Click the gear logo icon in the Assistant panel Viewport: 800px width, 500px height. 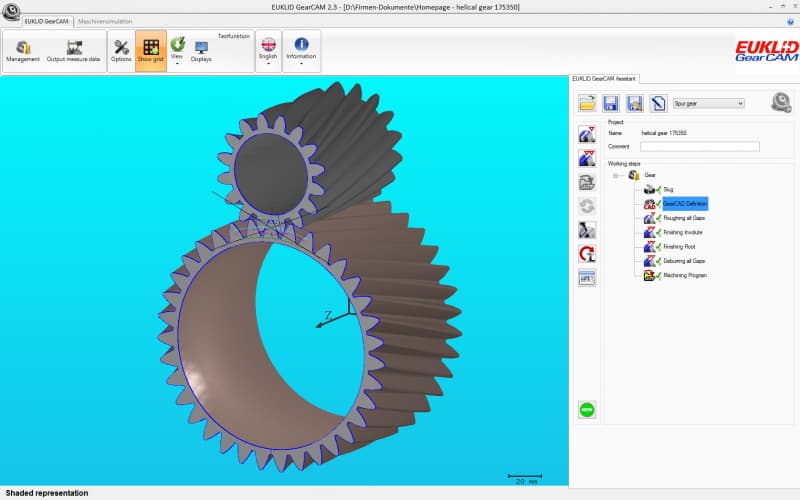[x=781, y=103]
